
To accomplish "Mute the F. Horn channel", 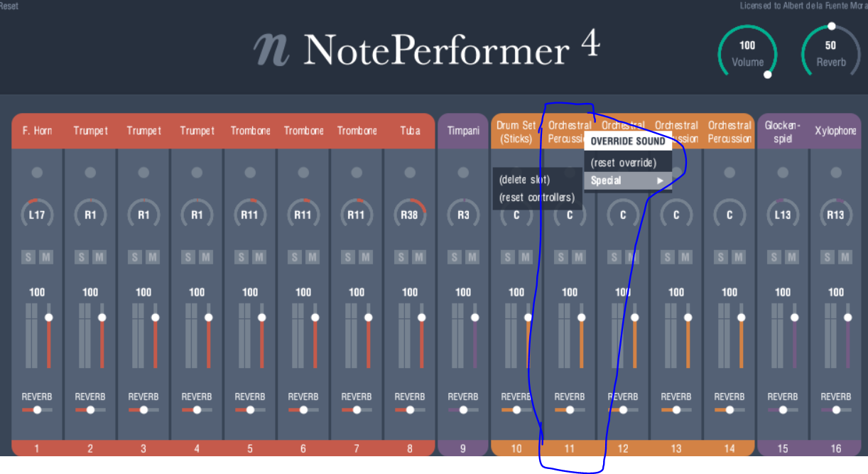I will click(45, 257).
